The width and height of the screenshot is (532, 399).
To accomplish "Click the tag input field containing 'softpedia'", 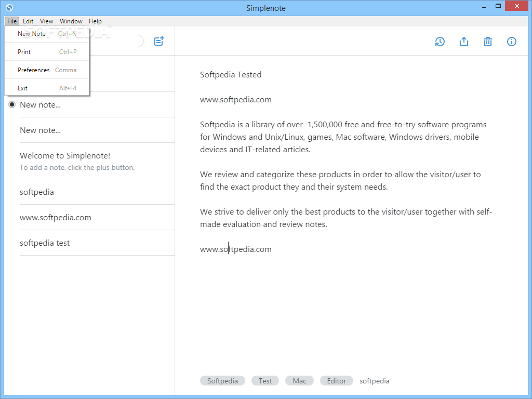I will (x=375, y=381).
